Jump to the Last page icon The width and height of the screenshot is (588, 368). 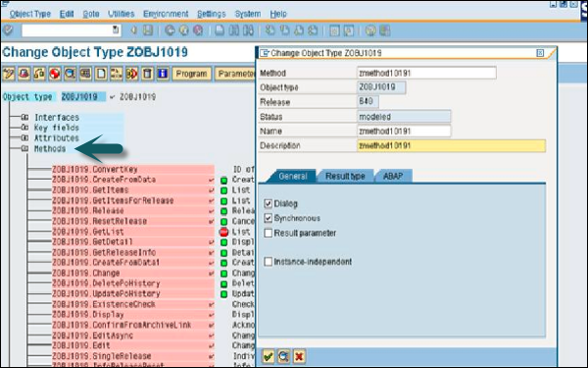pos(313,30)
